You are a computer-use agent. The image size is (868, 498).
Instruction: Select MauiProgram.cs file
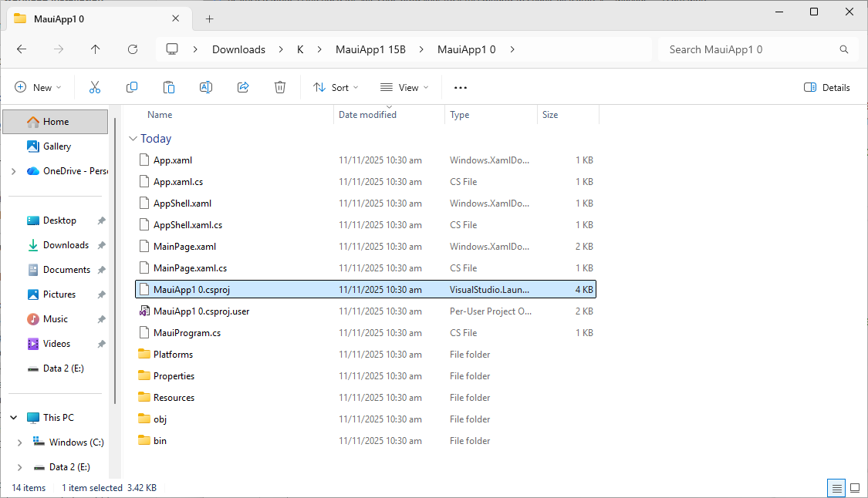click(366, 332)
